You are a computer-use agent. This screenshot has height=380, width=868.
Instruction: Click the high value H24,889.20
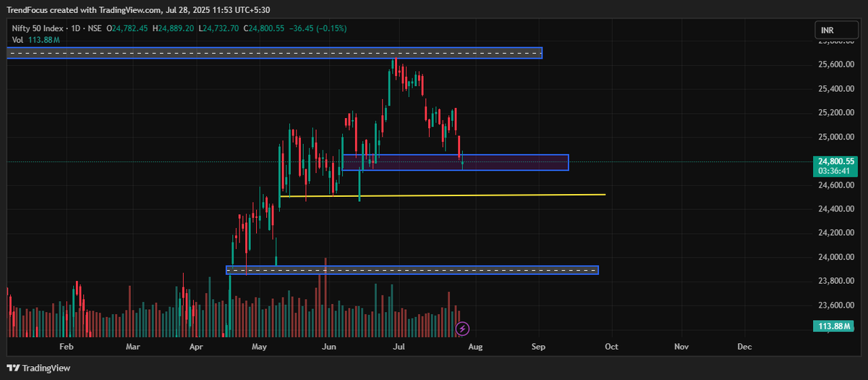(174, 28)
